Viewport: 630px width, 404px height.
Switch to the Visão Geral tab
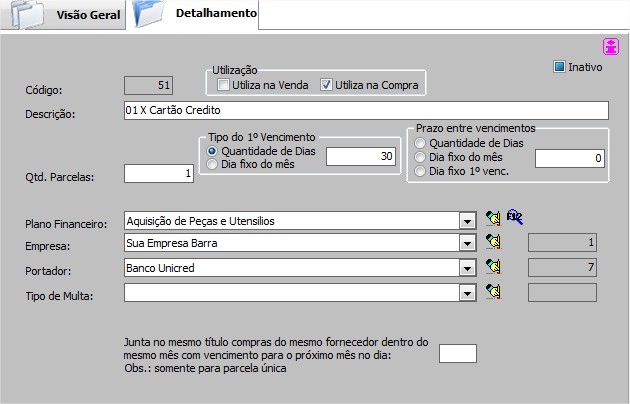[x=88, y=16]
